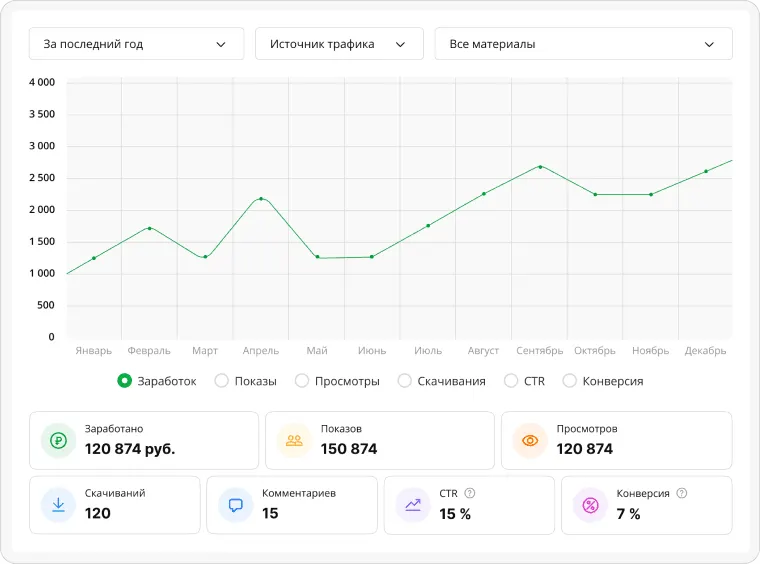Select the 'Показы' radio button
This screenshot has width=760, height=564.
point(222,381)
